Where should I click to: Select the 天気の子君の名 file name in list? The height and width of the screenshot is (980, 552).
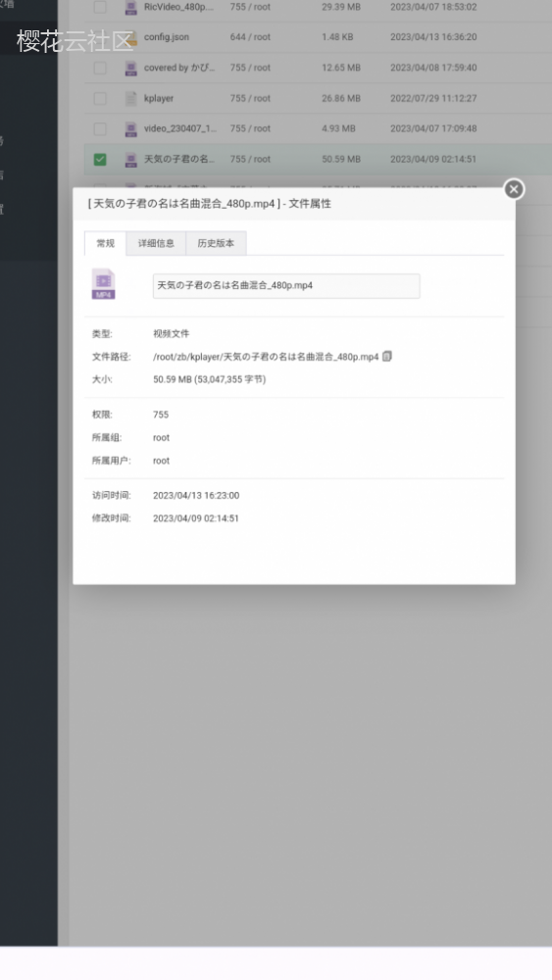(178, 159)
